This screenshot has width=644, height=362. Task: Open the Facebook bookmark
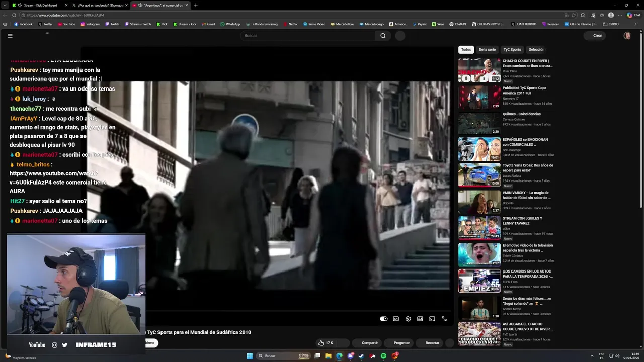(x=23, y=24)
